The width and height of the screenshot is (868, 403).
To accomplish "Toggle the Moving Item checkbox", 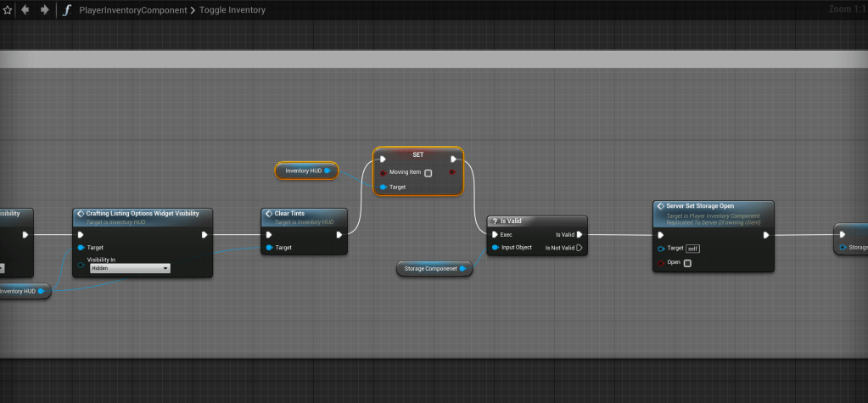I will [x=428, y=172].
